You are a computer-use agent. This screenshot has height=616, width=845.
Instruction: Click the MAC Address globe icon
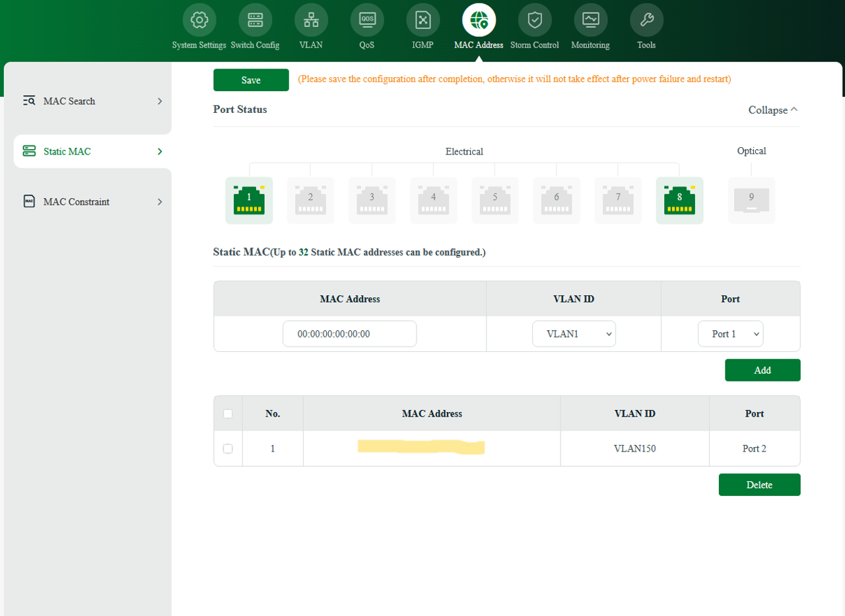[x=479, y=20]
